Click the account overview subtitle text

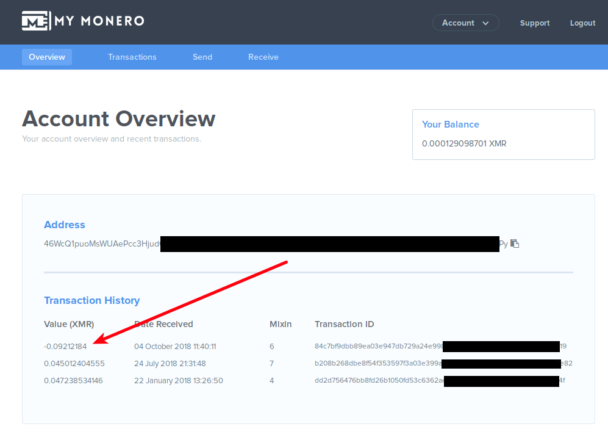(x=112, y=139)
